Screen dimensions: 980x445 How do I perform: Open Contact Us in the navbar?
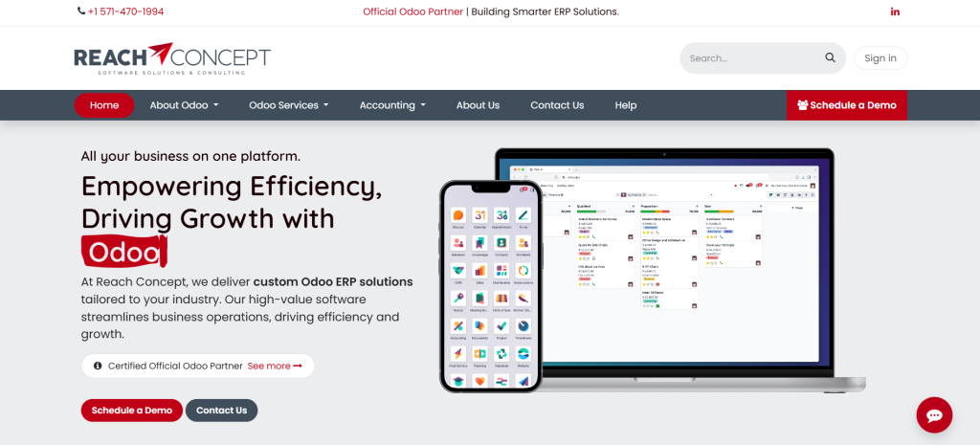[557, 105]
